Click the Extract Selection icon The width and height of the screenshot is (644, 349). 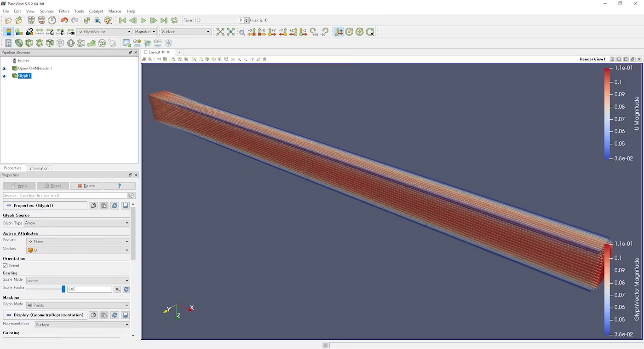(x=126, y=43)
